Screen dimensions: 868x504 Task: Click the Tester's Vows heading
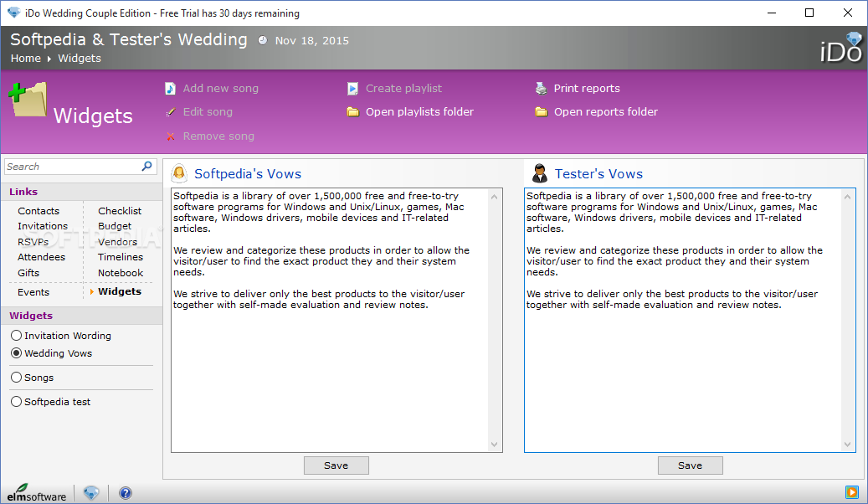click(598, 174)
